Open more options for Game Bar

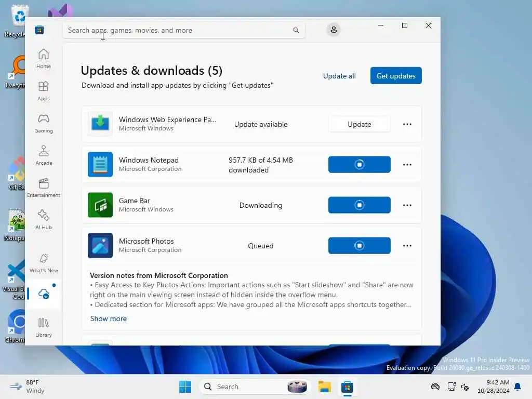coord(407,205)
